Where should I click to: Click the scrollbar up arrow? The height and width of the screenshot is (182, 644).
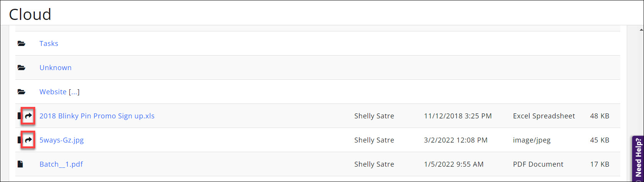click(641, 30)
